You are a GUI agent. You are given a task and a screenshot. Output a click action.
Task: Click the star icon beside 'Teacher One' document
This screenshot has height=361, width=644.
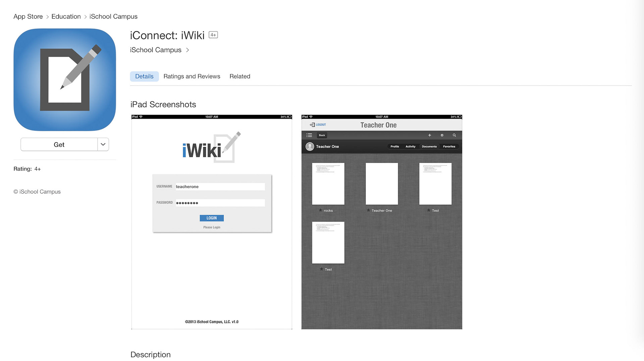point(368,210)
